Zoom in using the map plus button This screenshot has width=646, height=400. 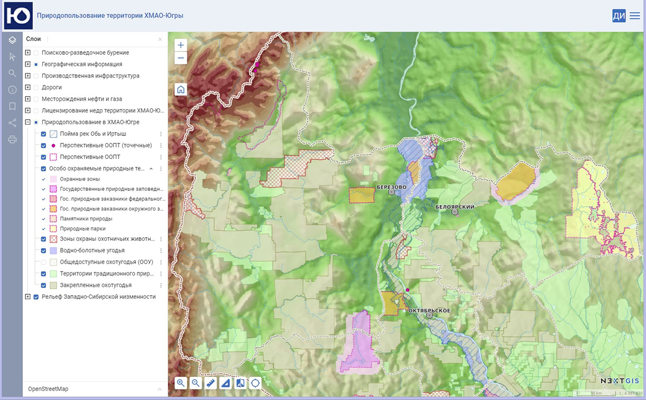click(181, 45)
